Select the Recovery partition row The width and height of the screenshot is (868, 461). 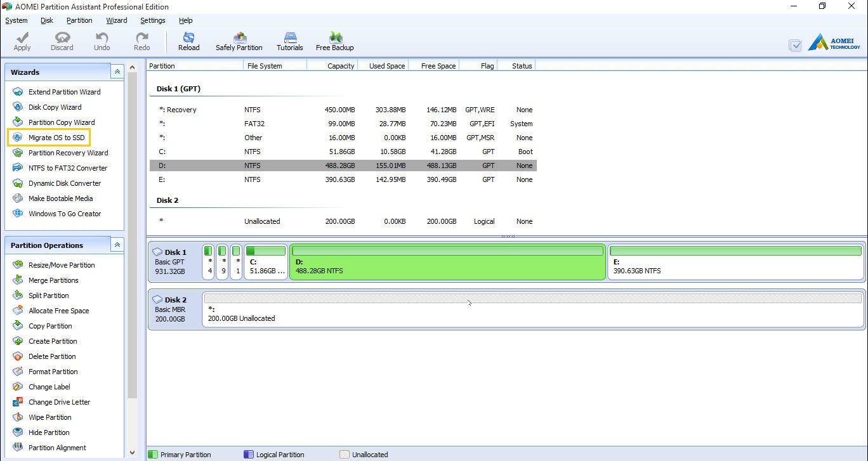click(343, 110)
